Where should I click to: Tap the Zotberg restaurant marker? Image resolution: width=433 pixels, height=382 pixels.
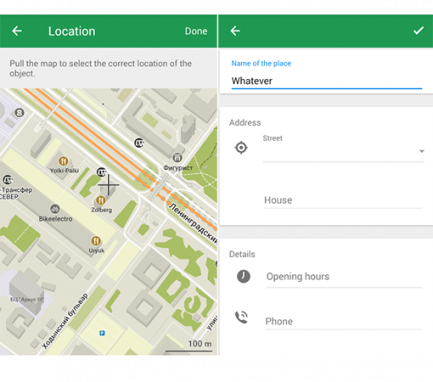coord(101,200)
